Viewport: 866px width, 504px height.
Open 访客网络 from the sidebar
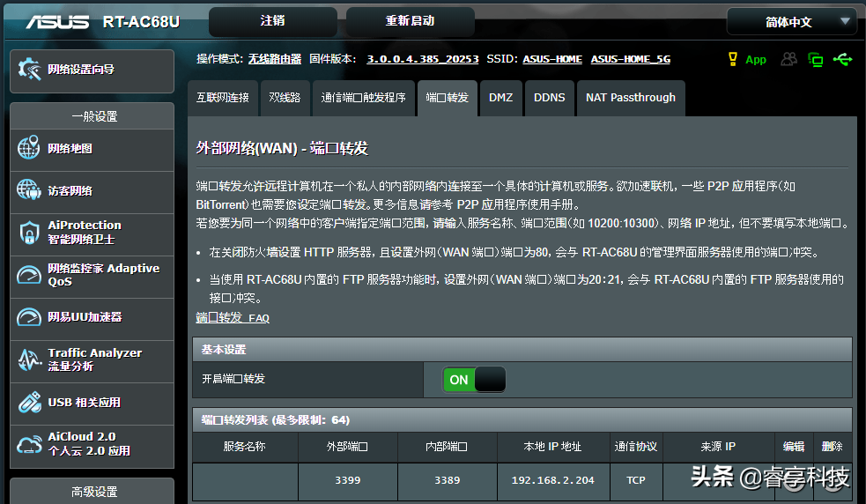[x=93, y=192]
